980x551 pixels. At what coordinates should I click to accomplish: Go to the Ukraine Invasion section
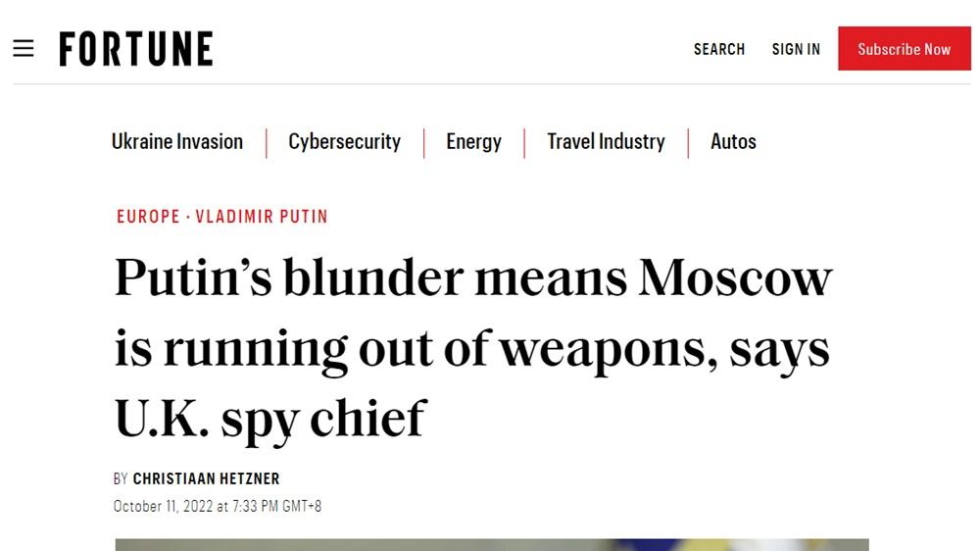(x=177, y=141)
